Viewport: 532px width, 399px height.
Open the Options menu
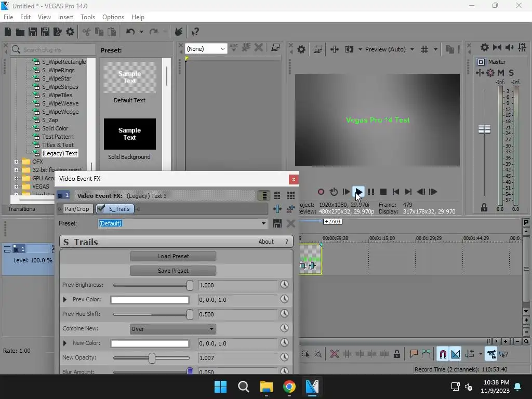(113, 17)
